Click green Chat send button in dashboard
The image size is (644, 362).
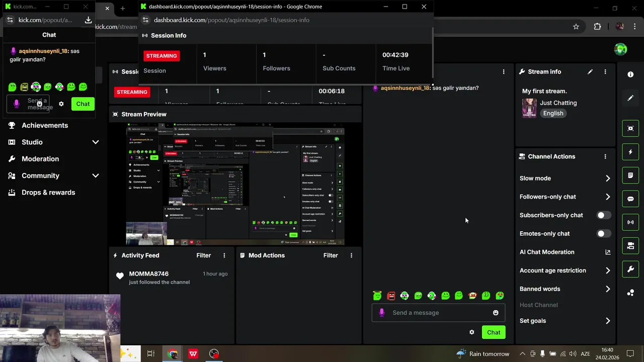point(494,332)
